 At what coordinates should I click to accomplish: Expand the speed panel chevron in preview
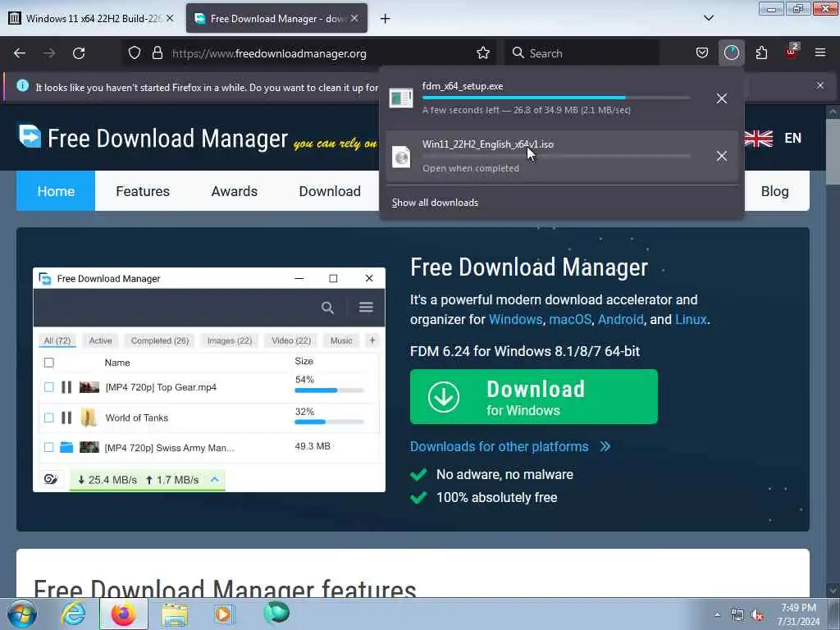click(215, 479)
